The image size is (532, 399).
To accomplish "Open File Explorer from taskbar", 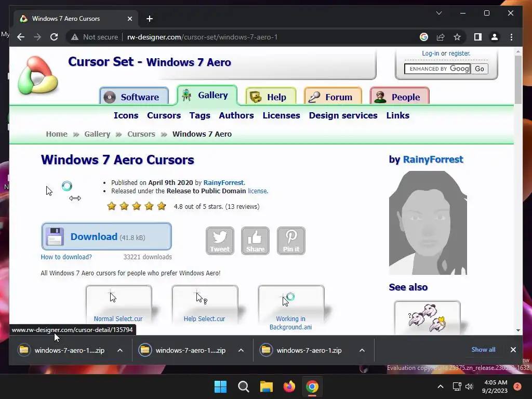I will 267,387.
